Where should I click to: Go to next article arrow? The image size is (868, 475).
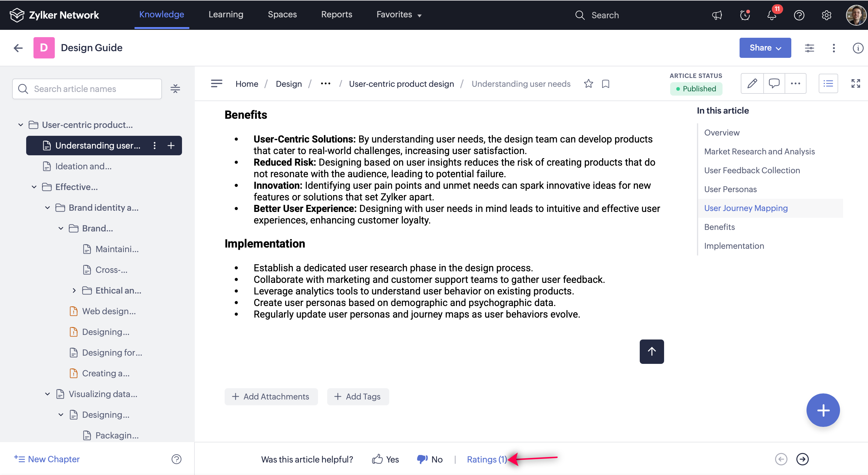(x=802, y=459)
